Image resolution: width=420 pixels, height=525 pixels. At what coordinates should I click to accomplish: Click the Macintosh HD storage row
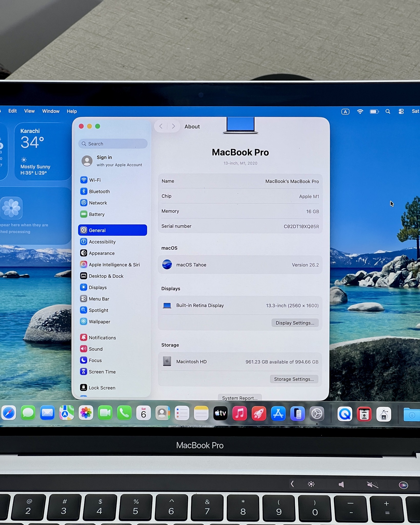tap(240, 362)
